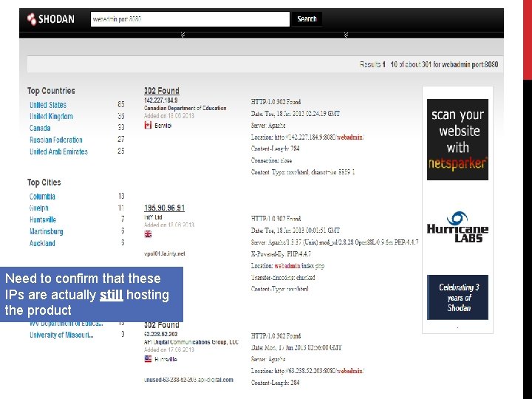Click 'IntY Ltd' organization text
The height and width of the screenshot is (399, 532).
pos(153,217)
